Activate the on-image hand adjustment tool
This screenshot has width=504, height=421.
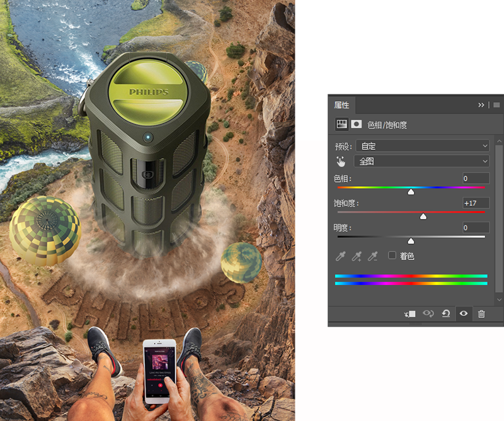pyautogui.click(x=341, y=161)
